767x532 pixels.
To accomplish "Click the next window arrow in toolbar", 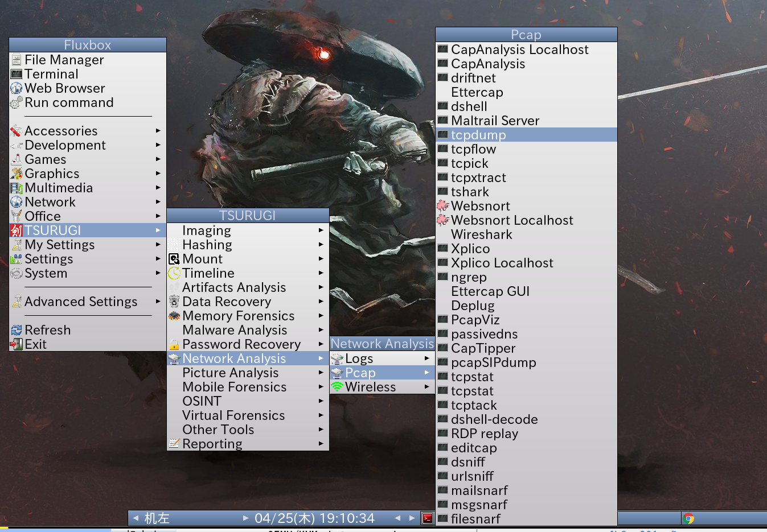I will (412, 518).
